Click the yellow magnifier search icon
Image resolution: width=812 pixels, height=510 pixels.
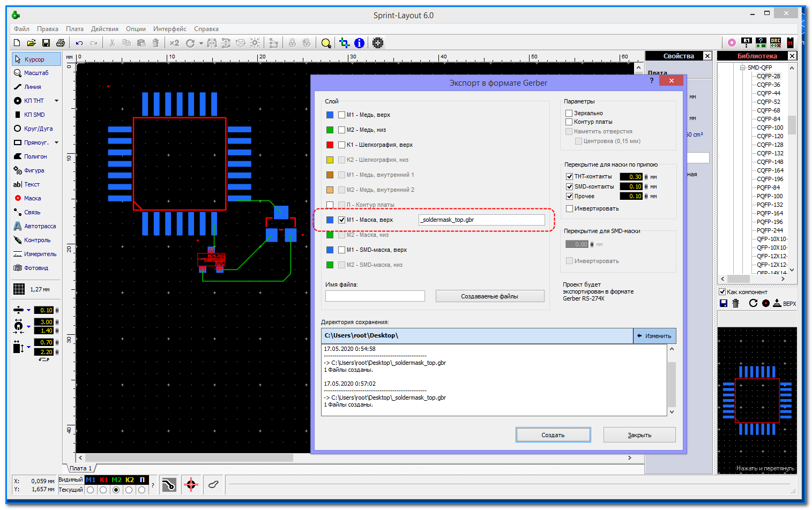click(326, 43)
